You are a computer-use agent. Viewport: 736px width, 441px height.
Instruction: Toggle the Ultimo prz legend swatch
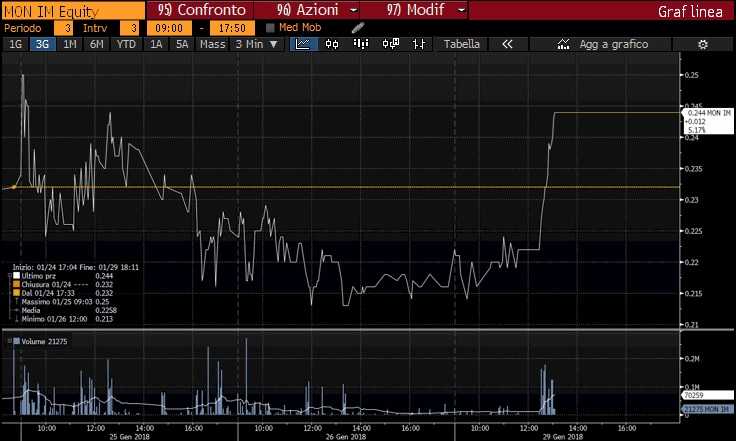tap(16, 275)
